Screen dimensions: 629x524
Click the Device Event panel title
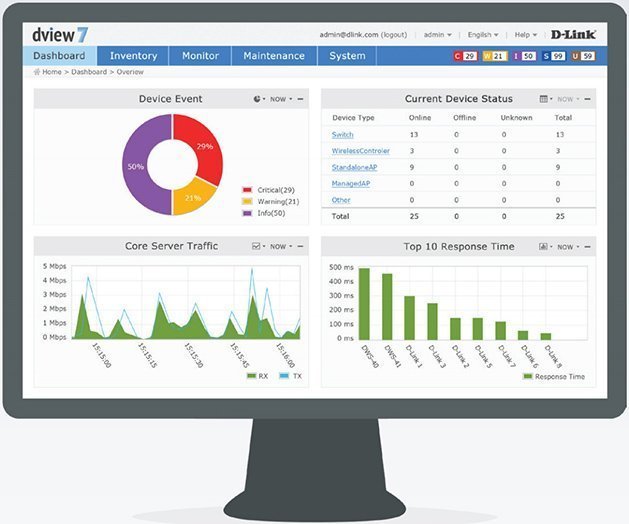(170, 99)
